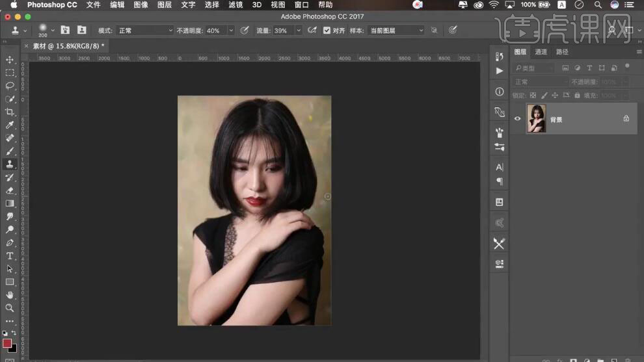Click the red foreground color swatch
The image size is (644, 362).
tap(7, 343)
